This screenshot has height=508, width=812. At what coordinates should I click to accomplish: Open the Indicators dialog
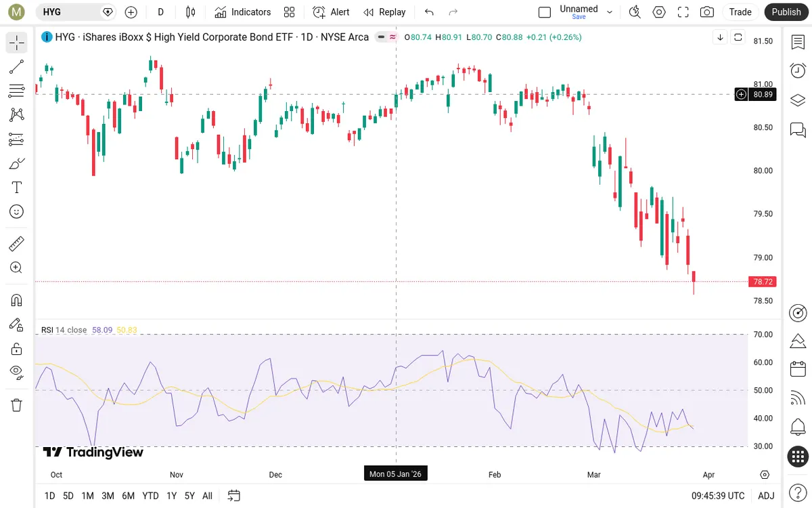(243, 12)
